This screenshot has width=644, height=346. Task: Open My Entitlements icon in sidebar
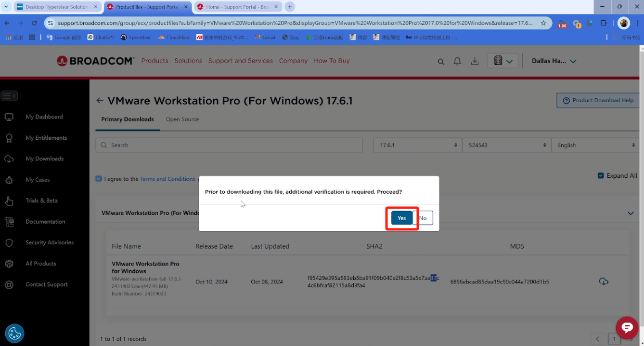9,138
